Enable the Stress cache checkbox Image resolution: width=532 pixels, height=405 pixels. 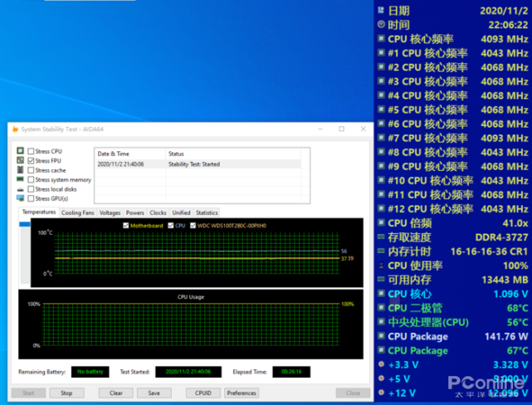[x=31, y=170]
